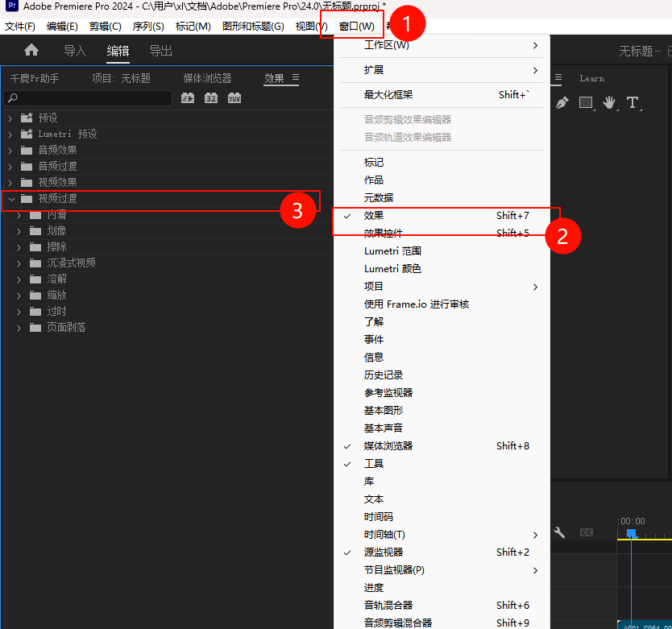Switch to the Learn tab
672x629 pixels.
click(x=591, y=78)
